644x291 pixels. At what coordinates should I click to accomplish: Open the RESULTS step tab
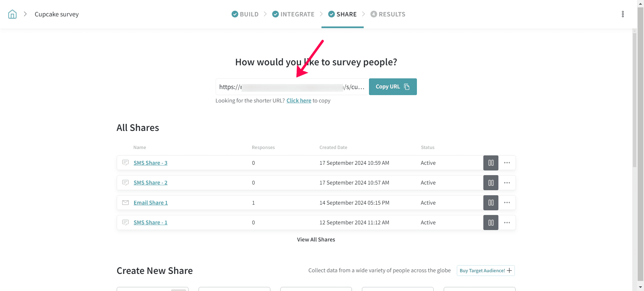click(388, 14)
